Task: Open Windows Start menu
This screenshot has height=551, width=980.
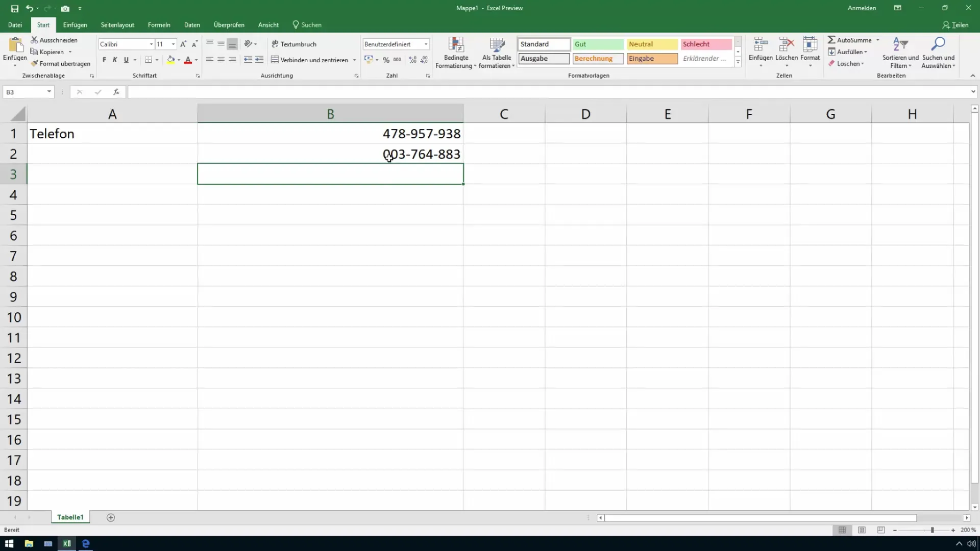Action: pyautogui.click(x=9, y=543)
